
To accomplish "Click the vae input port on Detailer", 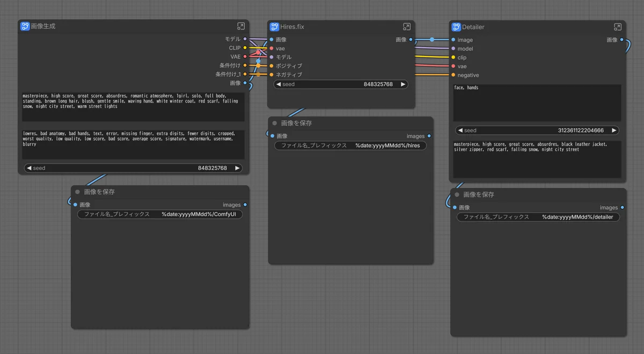I will (x=453, y=66).
